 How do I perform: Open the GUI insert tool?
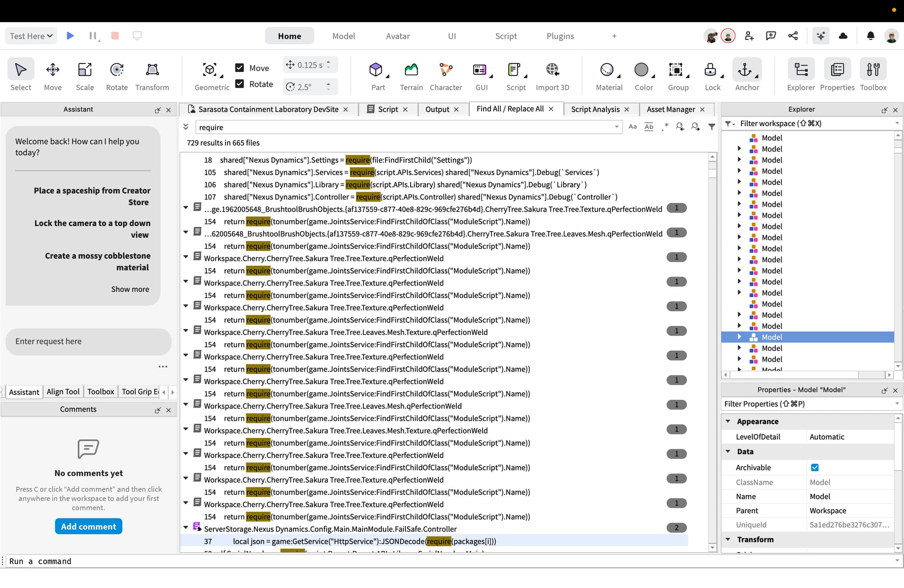[x=482, y=75]
